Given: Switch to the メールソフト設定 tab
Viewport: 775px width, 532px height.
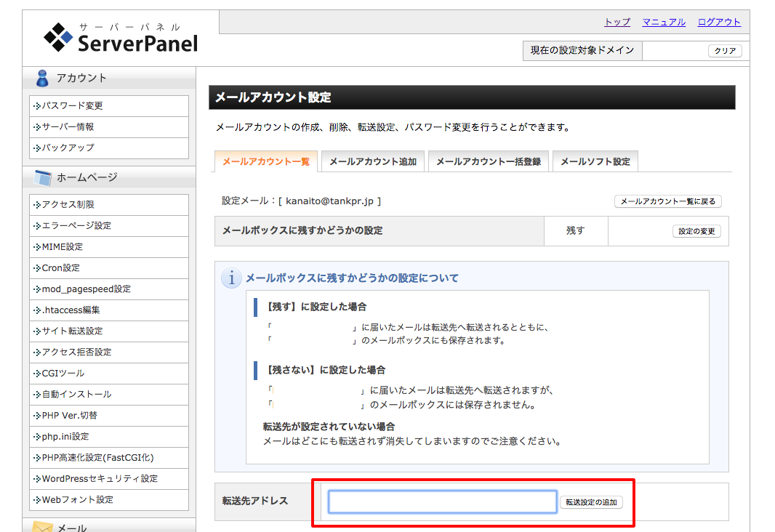Looking at the screenshot, I should tap(595, 161).
